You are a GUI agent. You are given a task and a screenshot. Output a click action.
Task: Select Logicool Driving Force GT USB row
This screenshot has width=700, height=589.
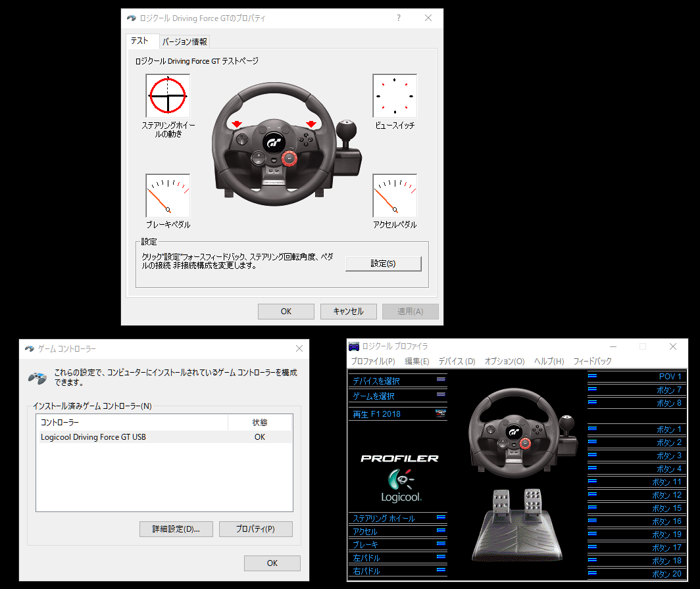click(x=164, y=437)
